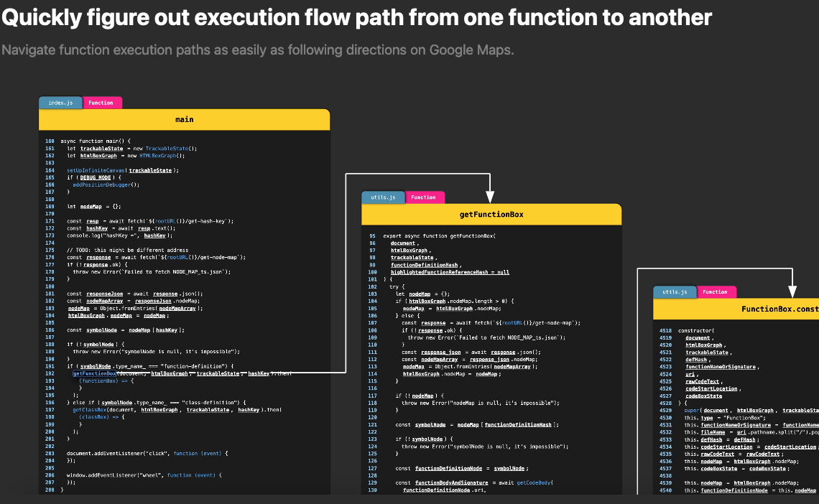Click the TODO comment on line 175
The width and height of the screenshot is (819, 504).
[x=127, y=251]
